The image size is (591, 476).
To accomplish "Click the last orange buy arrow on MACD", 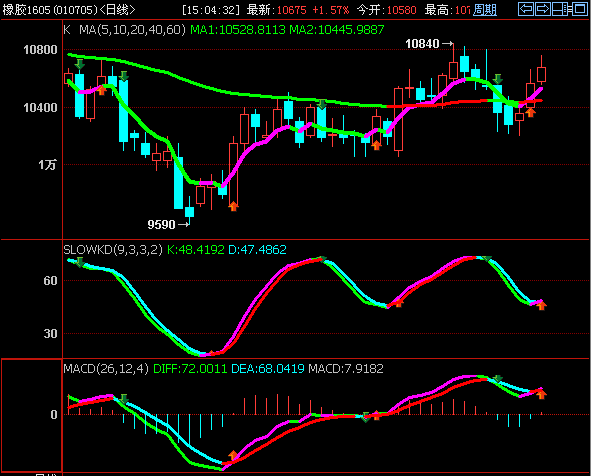I will click(x=541, y=394).
